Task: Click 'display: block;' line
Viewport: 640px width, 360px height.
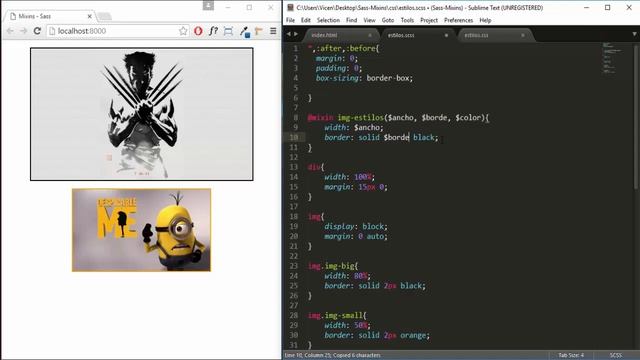Action: 356,227
